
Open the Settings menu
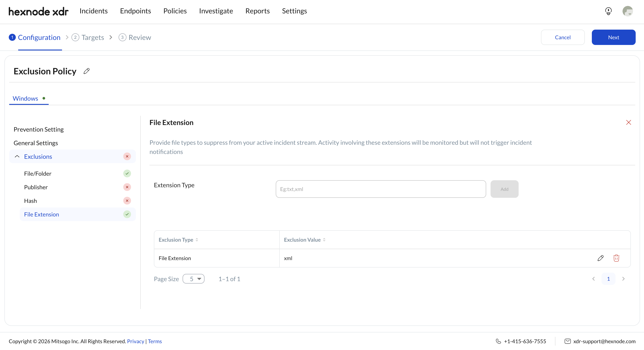294,11
